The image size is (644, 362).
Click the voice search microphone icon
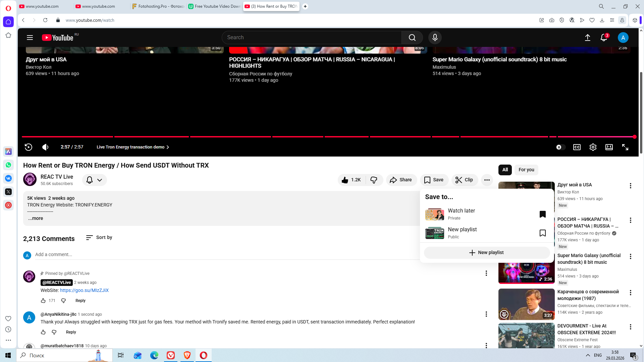coord(435,38)
